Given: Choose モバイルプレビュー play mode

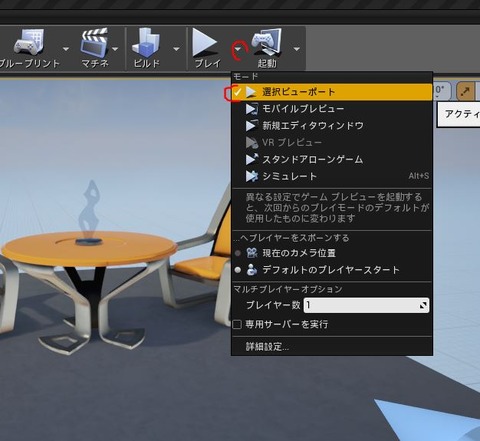Looking at the screenshot, I should (x=332, y=109).
